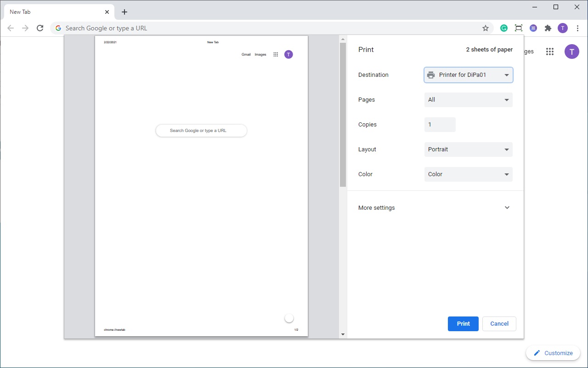This screenshot has height=368, width=588.
Task: Open Chrome's three-dot menu
Action: pos(577,28)
